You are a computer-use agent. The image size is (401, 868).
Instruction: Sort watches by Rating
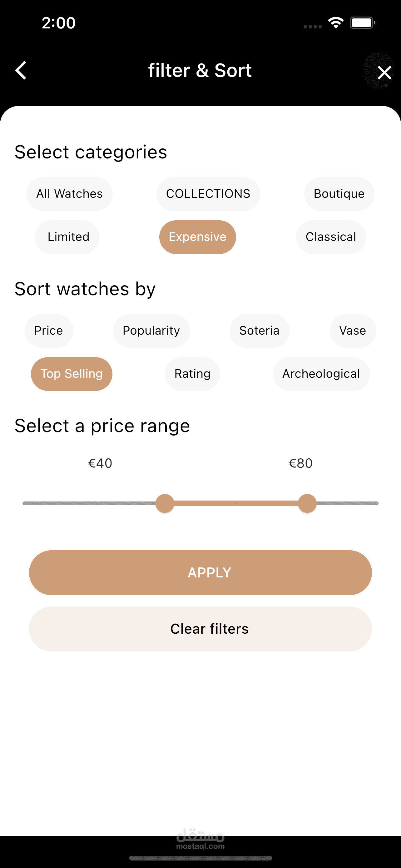[x=192, y=374]
